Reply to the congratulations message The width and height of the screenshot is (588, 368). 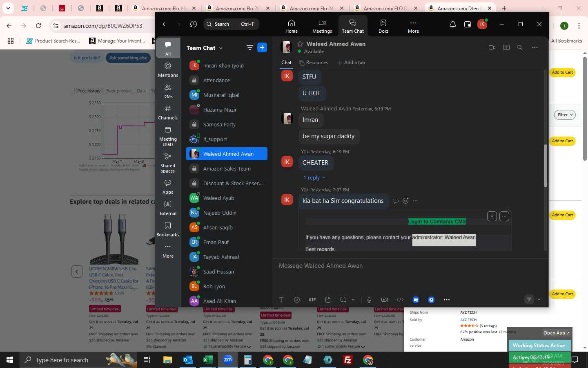click(x=395, y=201)
